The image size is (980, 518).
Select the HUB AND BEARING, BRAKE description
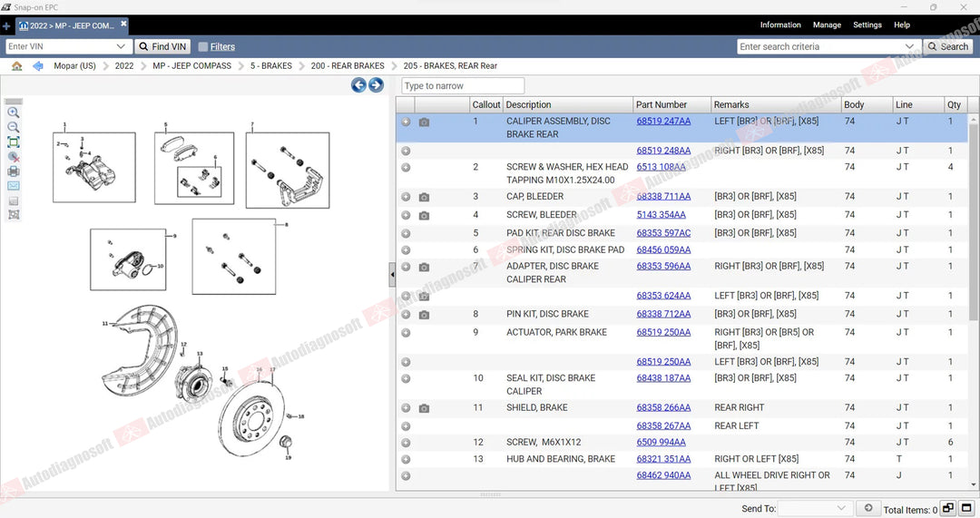[x=561, y=459]
